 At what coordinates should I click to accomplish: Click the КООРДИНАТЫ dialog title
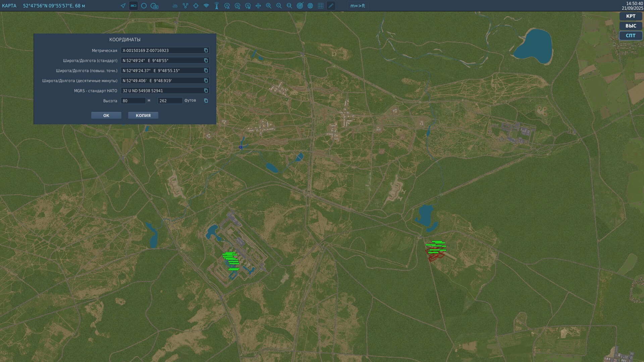(125, 40)
